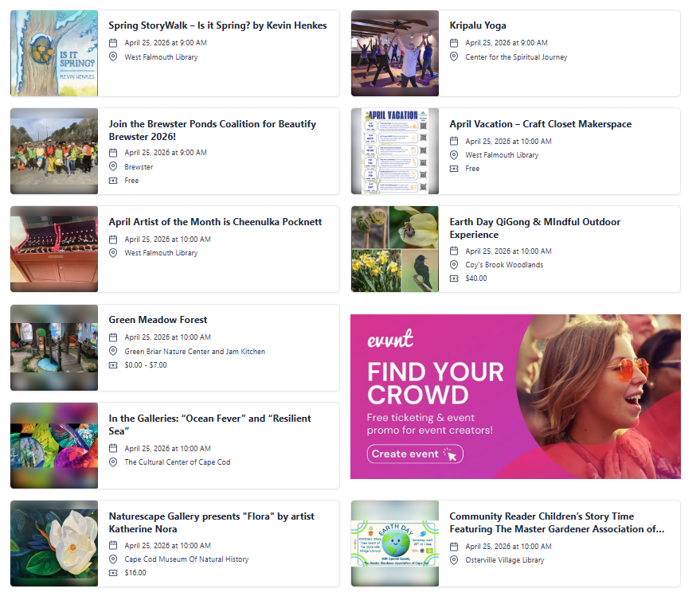
Task: Click location pin icon beside Osterville Village Library
Action: point(454,560)
